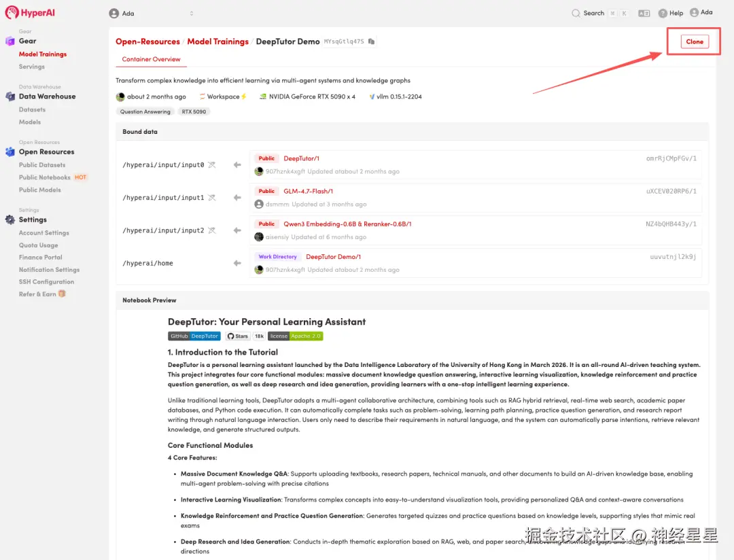Click the Ada avatar in the switcher

tap(113, 14)
